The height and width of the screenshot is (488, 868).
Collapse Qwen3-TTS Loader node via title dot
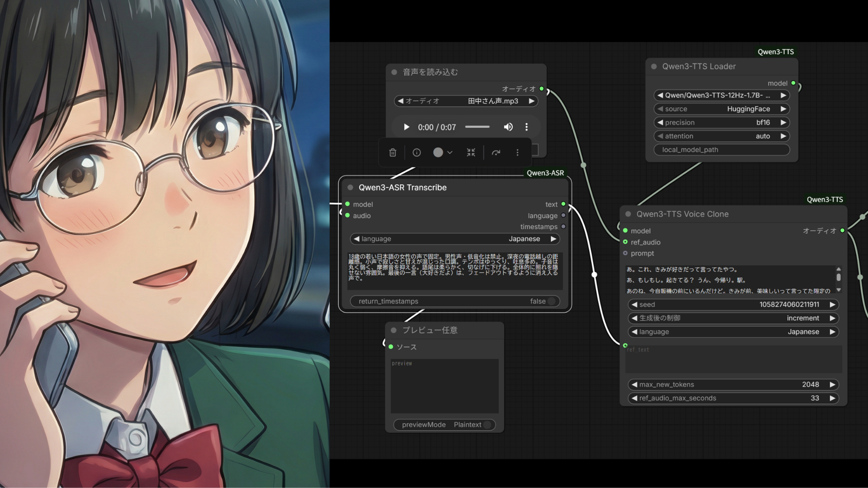click(x=654, y=67)
